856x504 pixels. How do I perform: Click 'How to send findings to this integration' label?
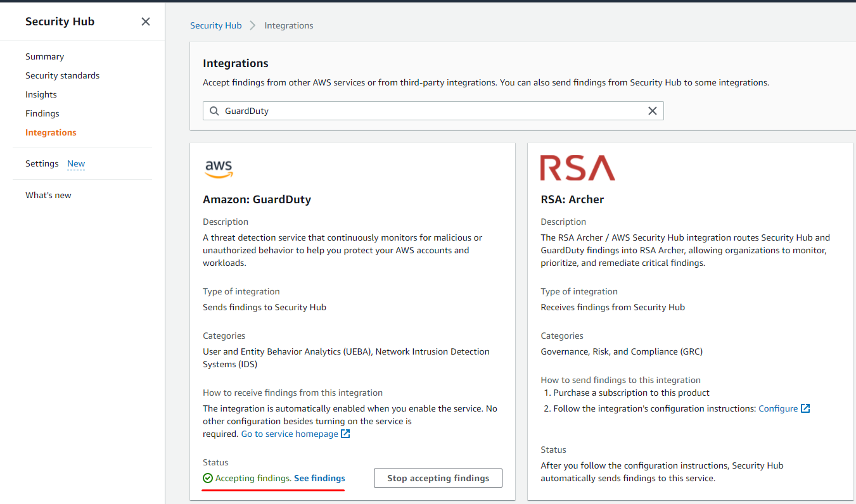tap(620, 380)
